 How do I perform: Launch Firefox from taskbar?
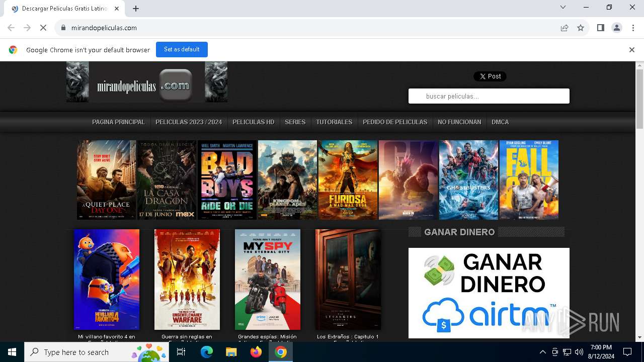tap(256, 352)
